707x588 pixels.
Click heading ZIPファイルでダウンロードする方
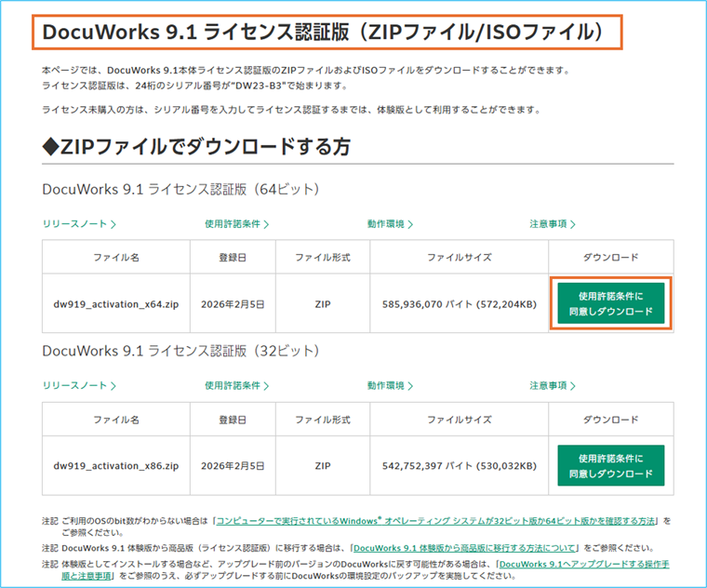(196, 147)
